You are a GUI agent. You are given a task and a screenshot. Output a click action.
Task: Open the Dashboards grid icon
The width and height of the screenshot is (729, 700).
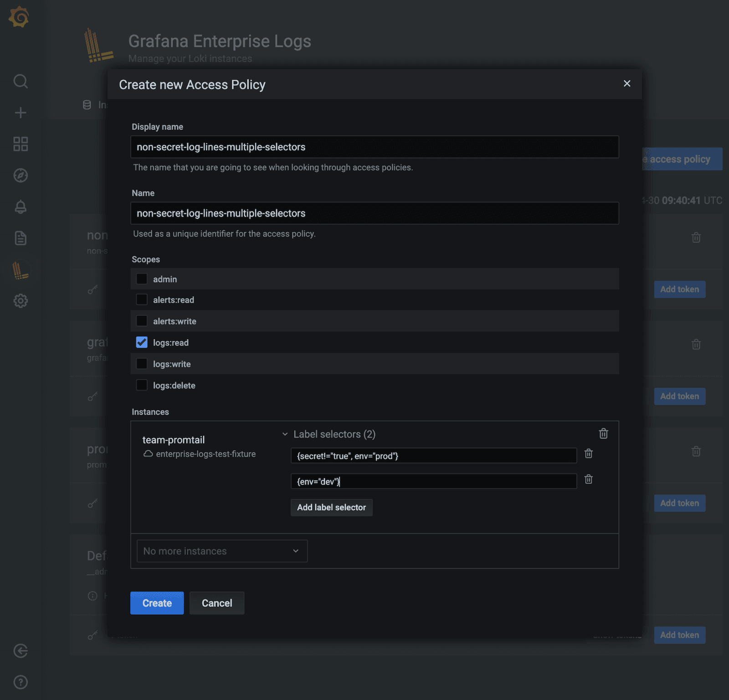pos(21,144)
